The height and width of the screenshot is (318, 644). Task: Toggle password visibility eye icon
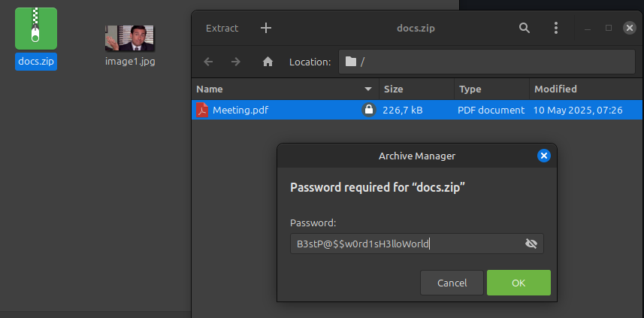(x=531, y=244)
